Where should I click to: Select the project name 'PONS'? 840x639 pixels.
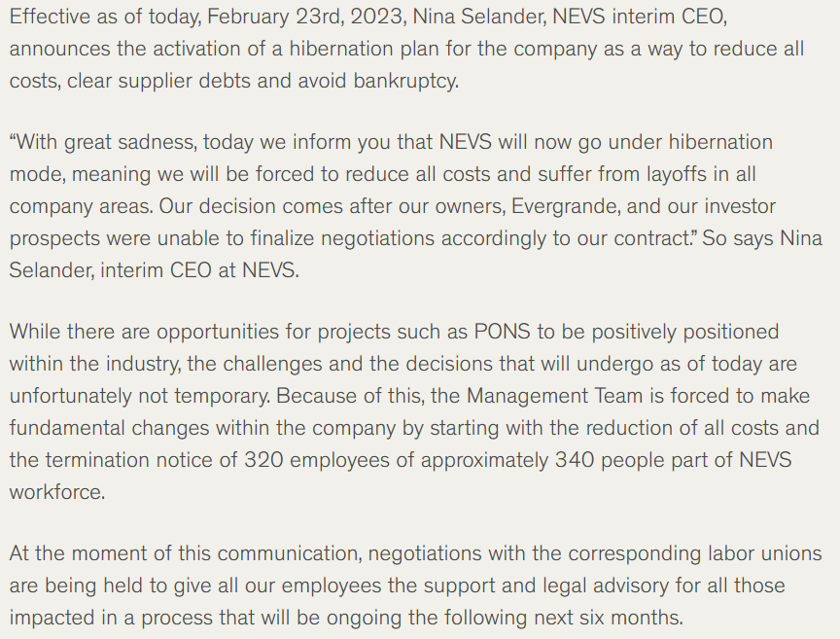[503, 332]
